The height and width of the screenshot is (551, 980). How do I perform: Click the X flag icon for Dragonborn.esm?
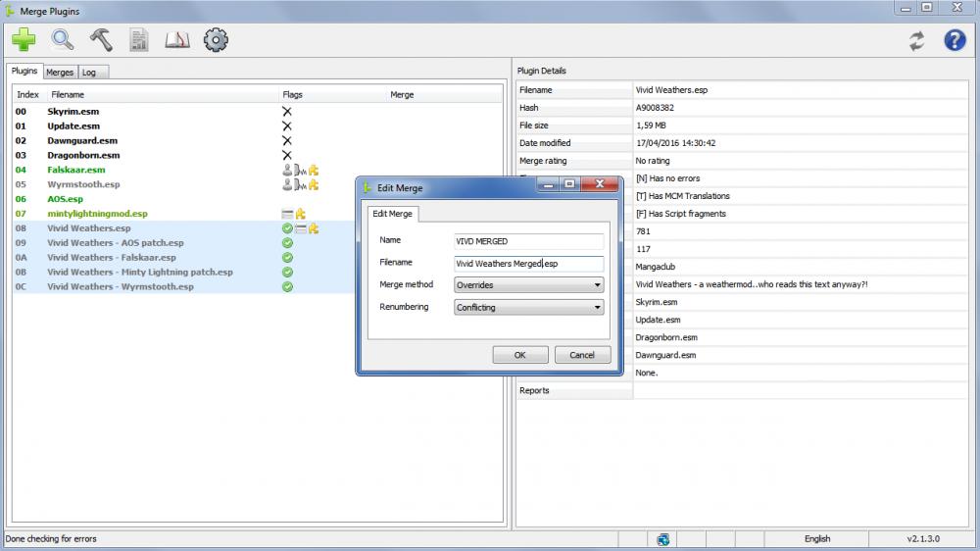pyautogui.click(x=287, y=155)
